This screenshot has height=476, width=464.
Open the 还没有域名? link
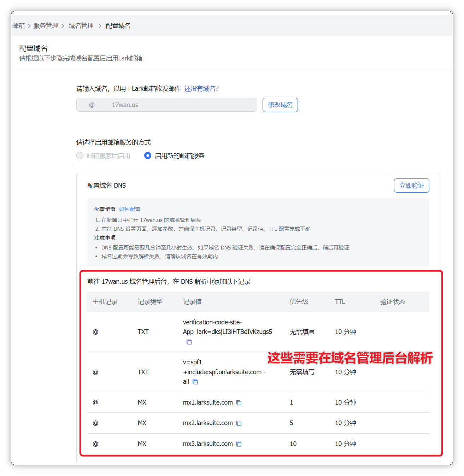201,89
